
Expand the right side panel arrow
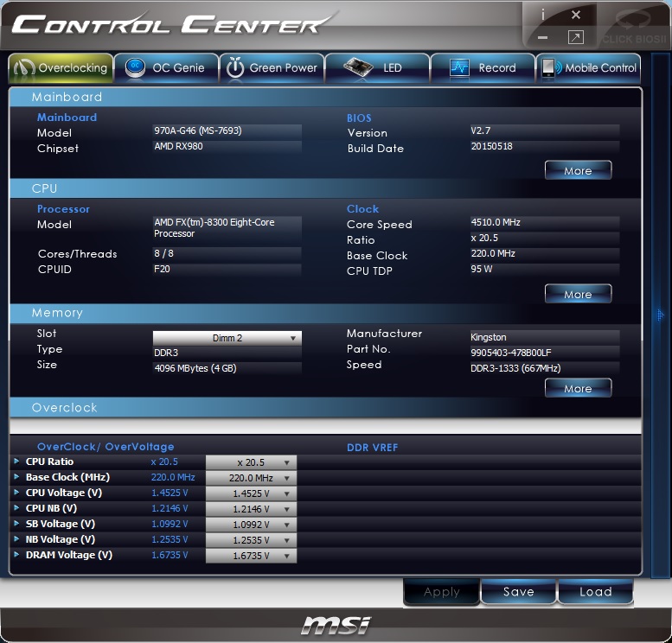point(661,315)
